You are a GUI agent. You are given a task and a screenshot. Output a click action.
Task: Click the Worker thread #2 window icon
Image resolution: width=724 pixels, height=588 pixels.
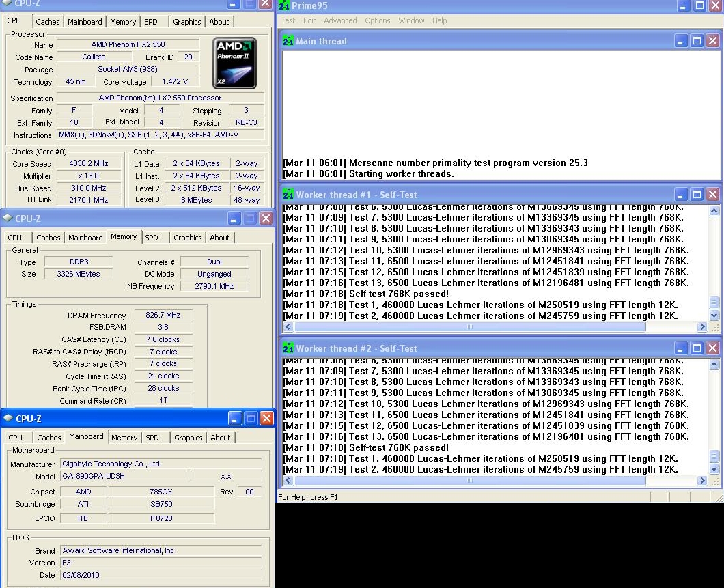tap(288, 348)
